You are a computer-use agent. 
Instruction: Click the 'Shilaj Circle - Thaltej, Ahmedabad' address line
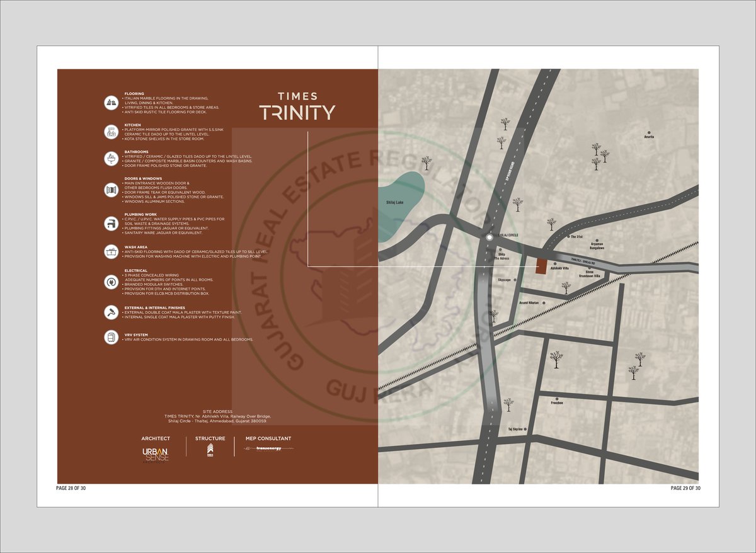pyautogui.click(x=218, y=421)
